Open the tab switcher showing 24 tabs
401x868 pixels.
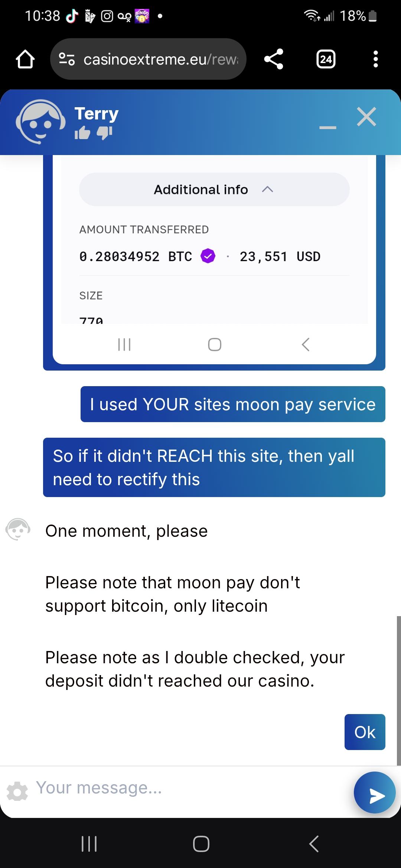[x=326, y=59]
